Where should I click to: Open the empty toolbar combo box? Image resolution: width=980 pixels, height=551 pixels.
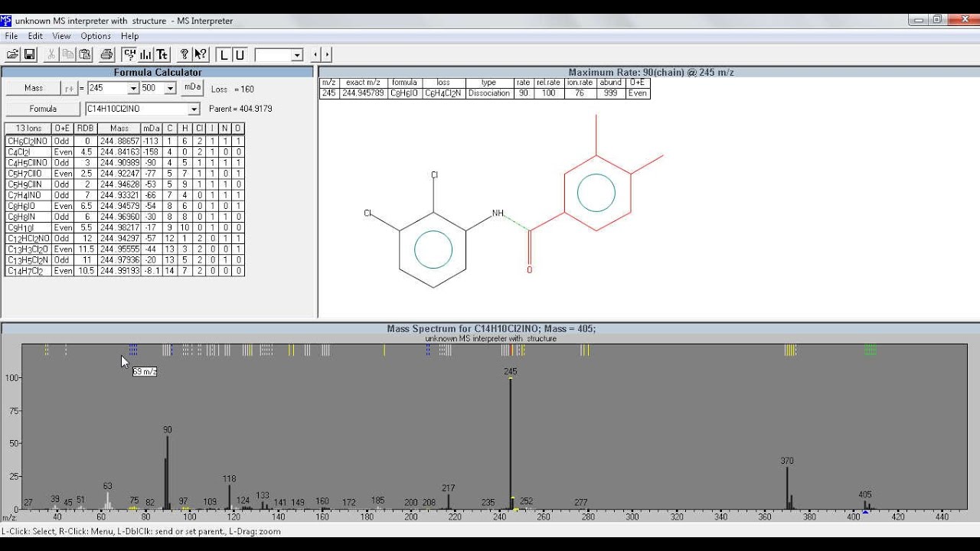pyautogui.click(x=297, y=55)
